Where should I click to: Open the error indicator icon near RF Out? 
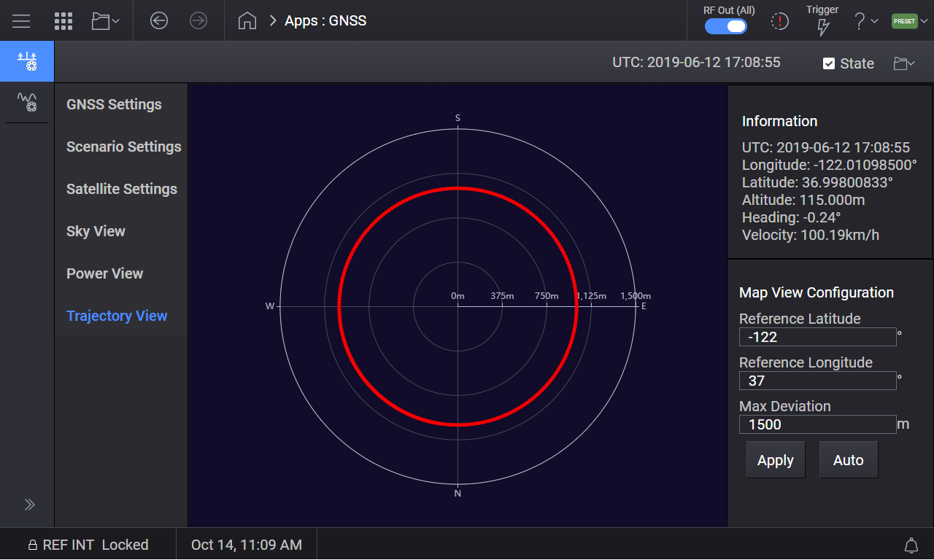779,21
